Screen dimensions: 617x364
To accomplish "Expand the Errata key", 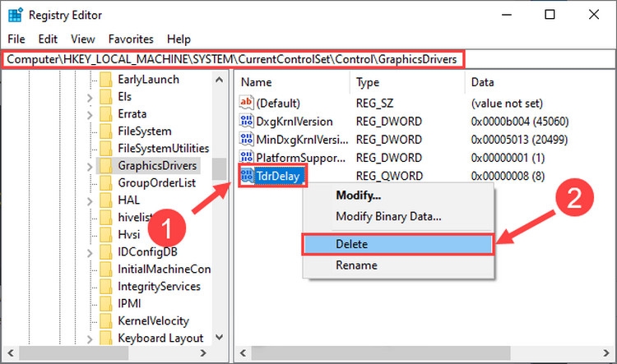I will point(90,115).
